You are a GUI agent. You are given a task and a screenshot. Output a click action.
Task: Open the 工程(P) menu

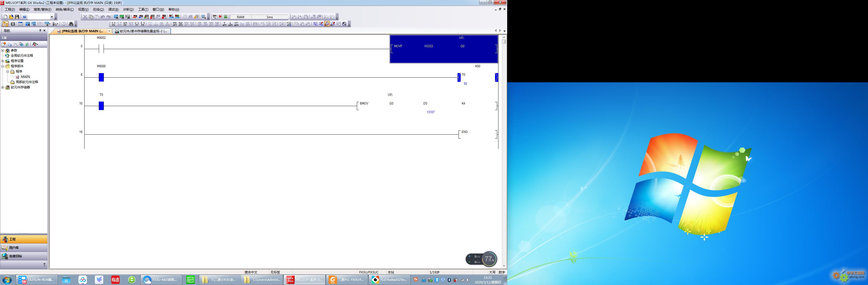pyautogui.click(x=10, y=9)
